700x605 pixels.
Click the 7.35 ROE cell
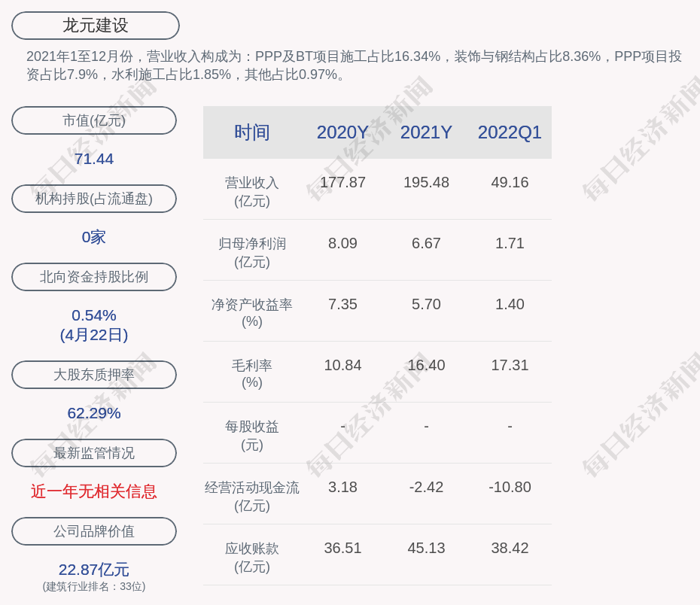342,304
